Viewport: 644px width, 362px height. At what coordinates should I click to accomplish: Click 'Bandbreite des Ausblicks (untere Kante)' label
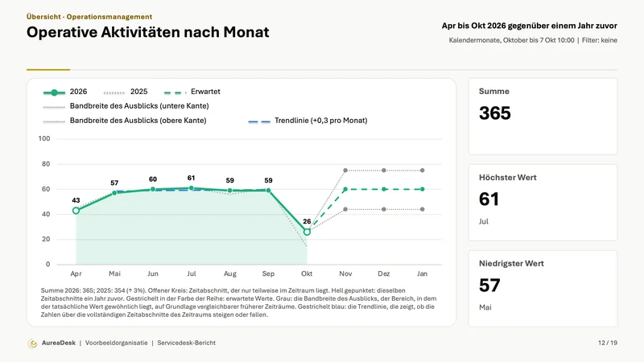pyautogui.click(x=139, y=106)
